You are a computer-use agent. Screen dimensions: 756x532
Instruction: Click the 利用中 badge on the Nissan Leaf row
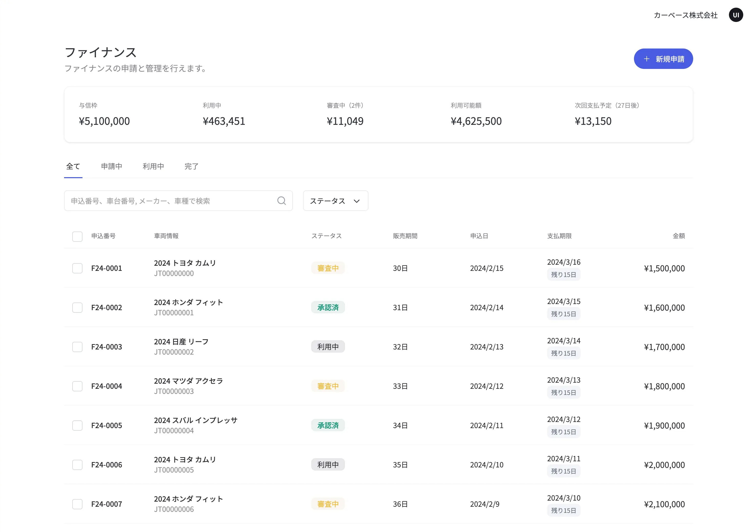coord(328,346)
